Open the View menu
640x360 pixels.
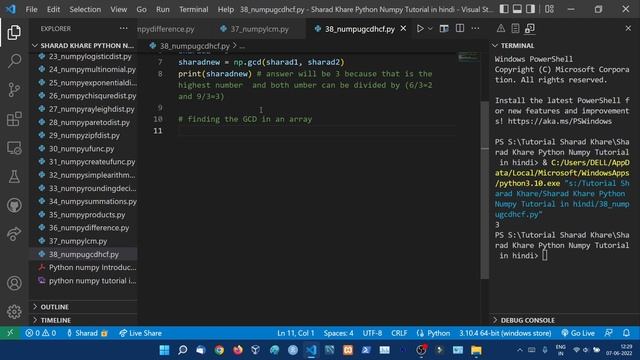(118, 9)
